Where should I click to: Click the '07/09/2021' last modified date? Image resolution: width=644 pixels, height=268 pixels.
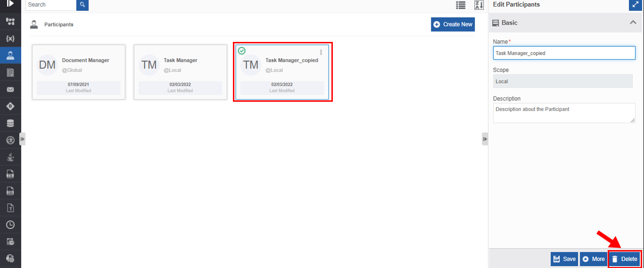coord(78,85)
